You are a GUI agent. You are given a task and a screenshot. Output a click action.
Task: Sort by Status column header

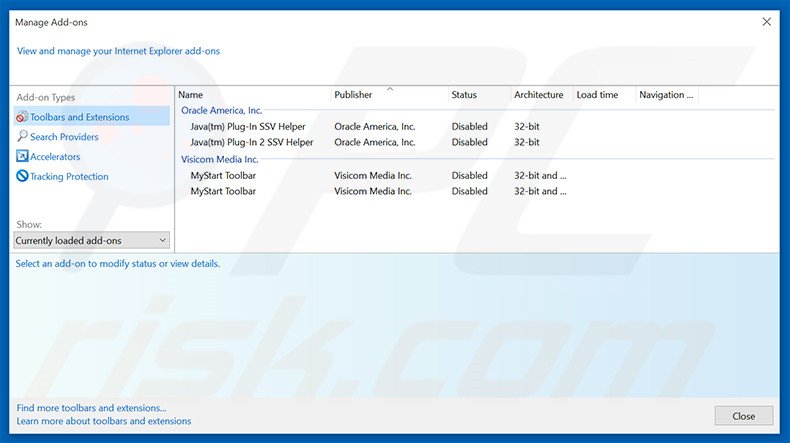(x=479, y=95)
